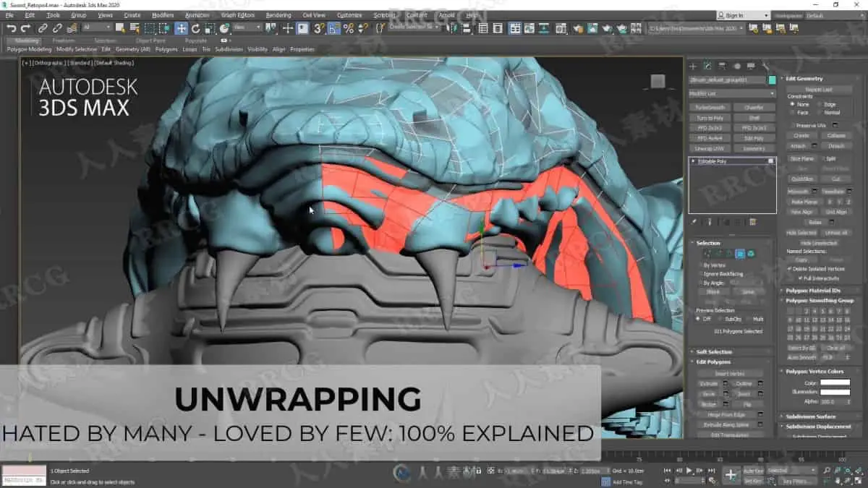This screenshot has height=488, width=868.
Task: Select Polygon sub-object level icon
Action: (740, 254)
